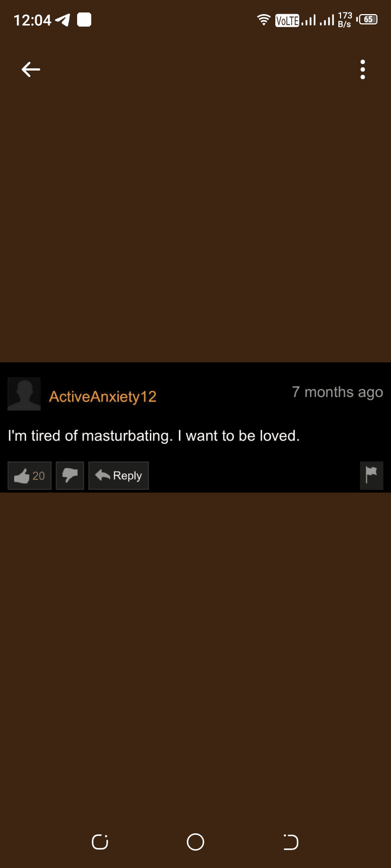Image resolution: width=391 pixels, height=868 pixels.
Task: Click the Reply button
Action: pyautogui.click(x=118, y=476)
